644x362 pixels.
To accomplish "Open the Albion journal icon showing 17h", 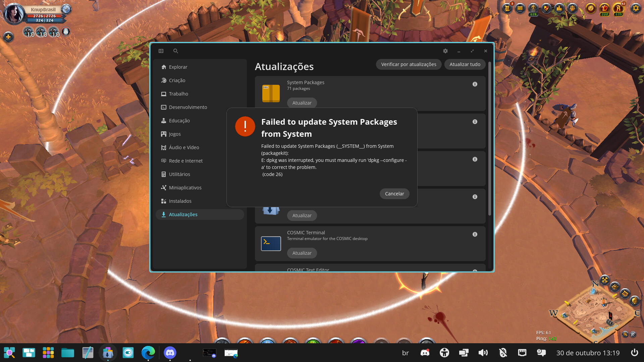I will pos(618,9).
